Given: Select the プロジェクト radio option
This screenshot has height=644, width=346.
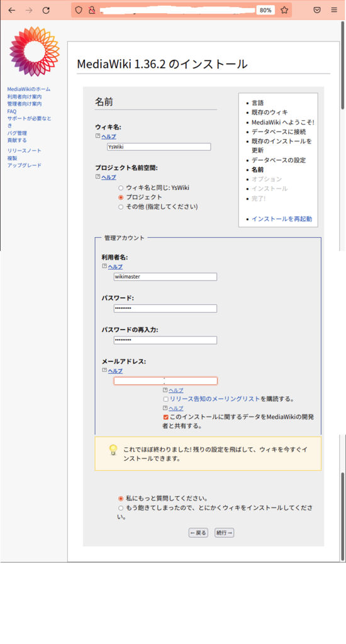Looking at the screenshot, I should coord(121,197).
